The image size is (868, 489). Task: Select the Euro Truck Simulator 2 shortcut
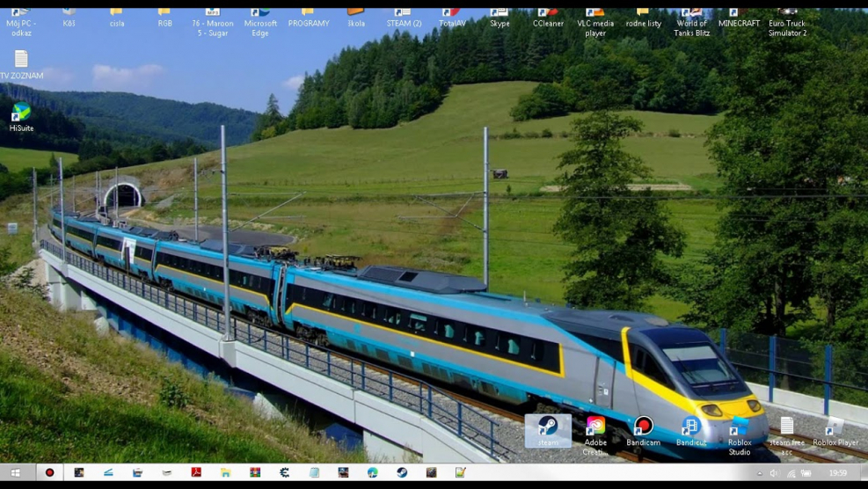[x=787, y=23]
